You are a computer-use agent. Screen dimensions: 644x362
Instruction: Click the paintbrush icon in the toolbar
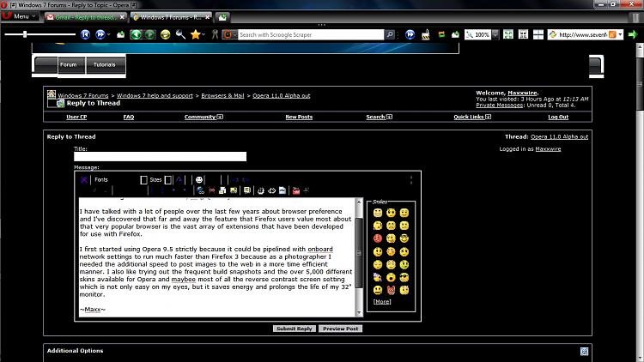tap(426, 34)
